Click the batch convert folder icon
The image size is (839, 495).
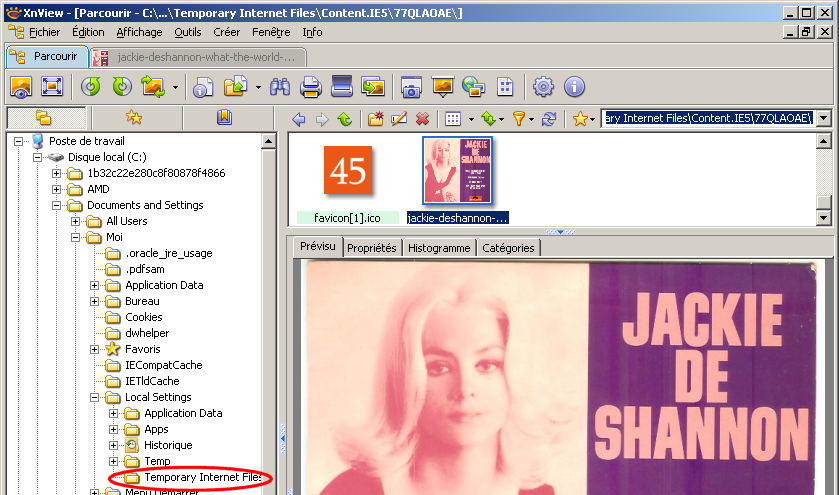[236, 87]
